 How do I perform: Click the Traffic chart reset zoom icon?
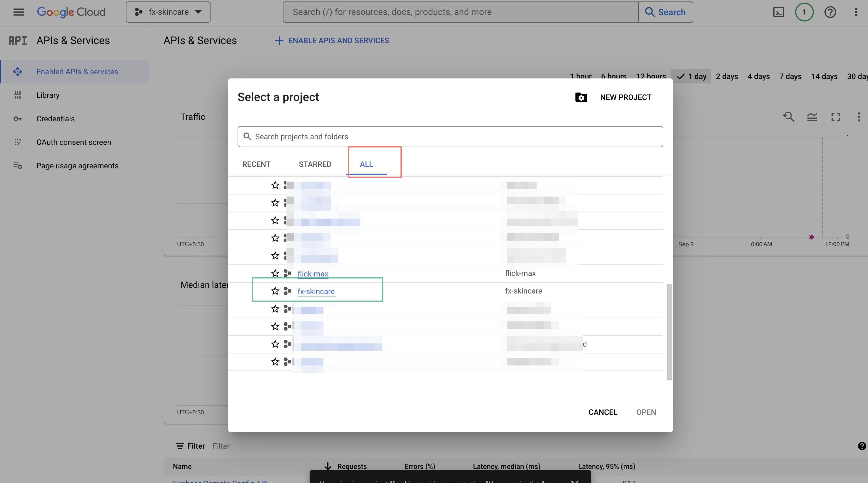click(789, 117)
